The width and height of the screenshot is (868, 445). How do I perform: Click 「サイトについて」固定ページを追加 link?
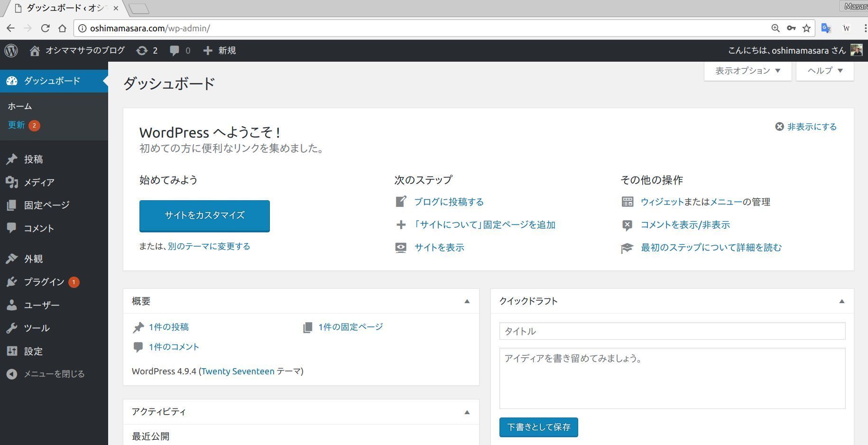(484, 225)
